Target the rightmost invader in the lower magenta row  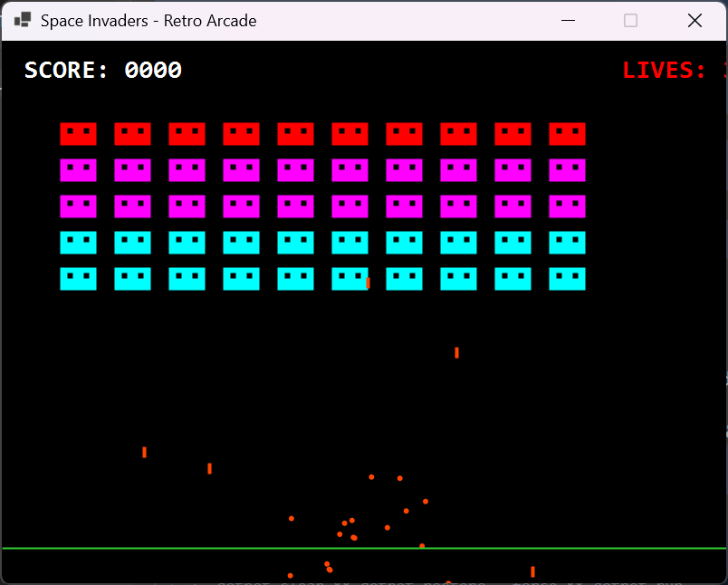[x=568, y=206]
